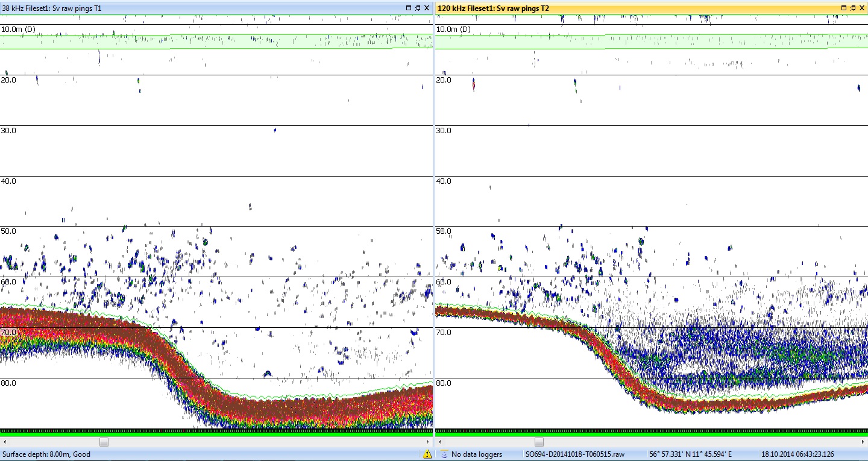868x461 pixels.
Task: Click the yellow warning icon in status bar
Action: pyautogui.click(x=427, y=454)
